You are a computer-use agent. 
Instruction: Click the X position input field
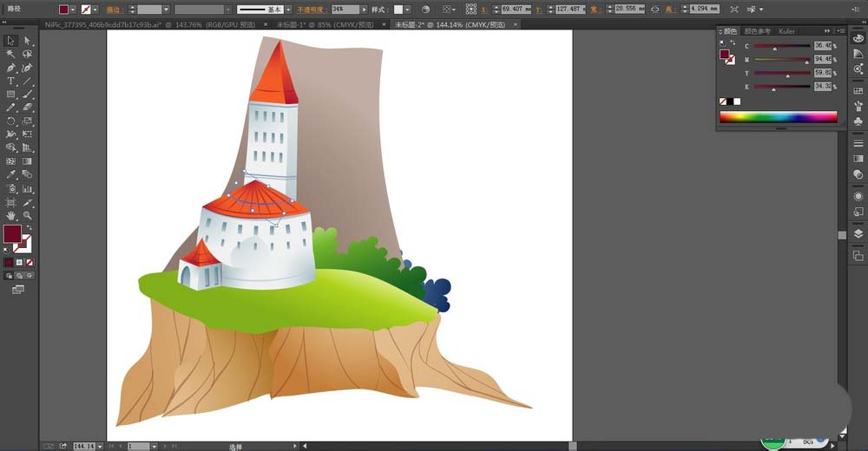(516, 9)
